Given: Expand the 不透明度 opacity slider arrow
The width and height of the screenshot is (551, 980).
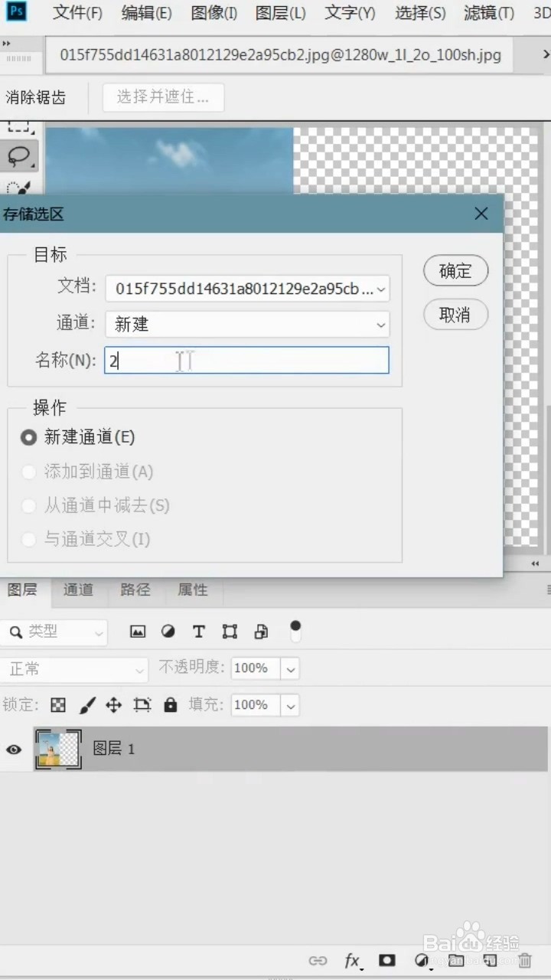Looking at the screenshot, I should pyautogui.click(x=290, y=668).
